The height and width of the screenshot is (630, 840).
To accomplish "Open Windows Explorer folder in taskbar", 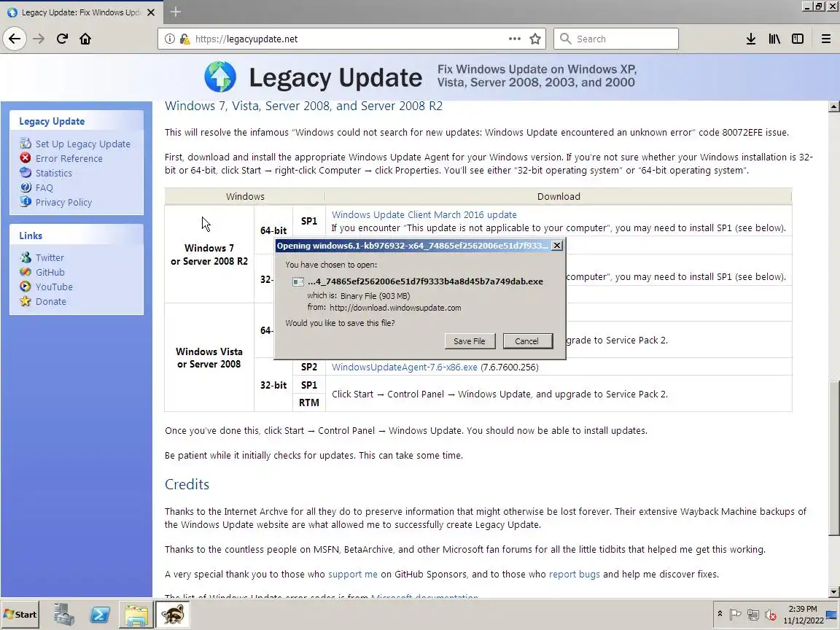I will click(136, 615).
